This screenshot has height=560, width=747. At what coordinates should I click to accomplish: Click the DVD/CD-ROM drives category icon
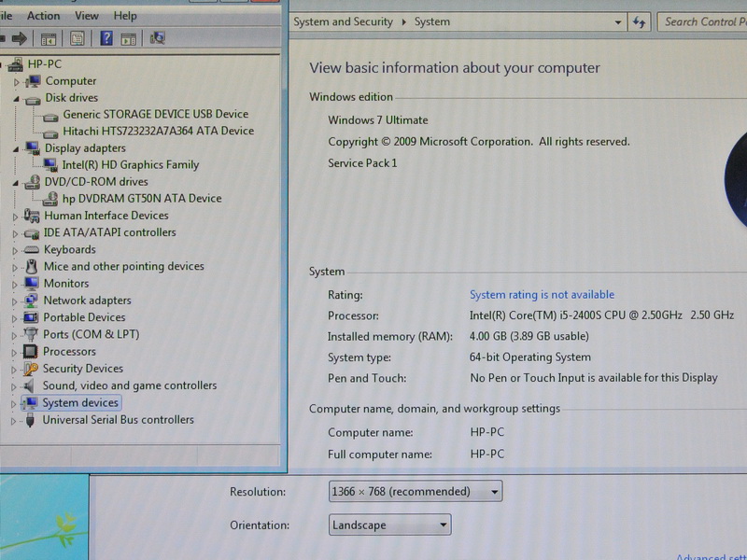click(x=33, y=181)
